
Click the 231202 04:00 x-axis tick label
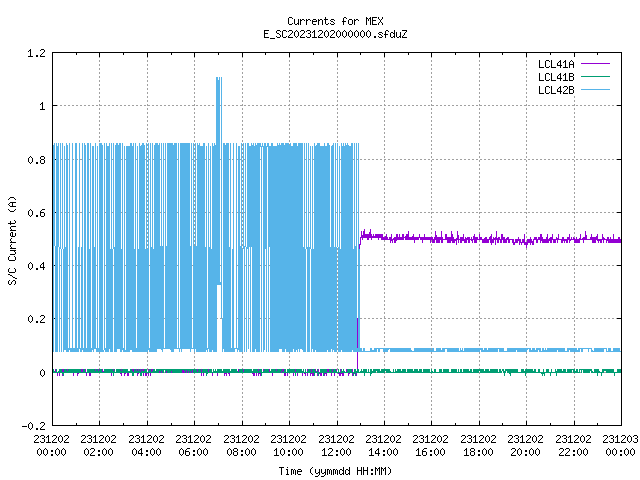(x=146, y=446)
